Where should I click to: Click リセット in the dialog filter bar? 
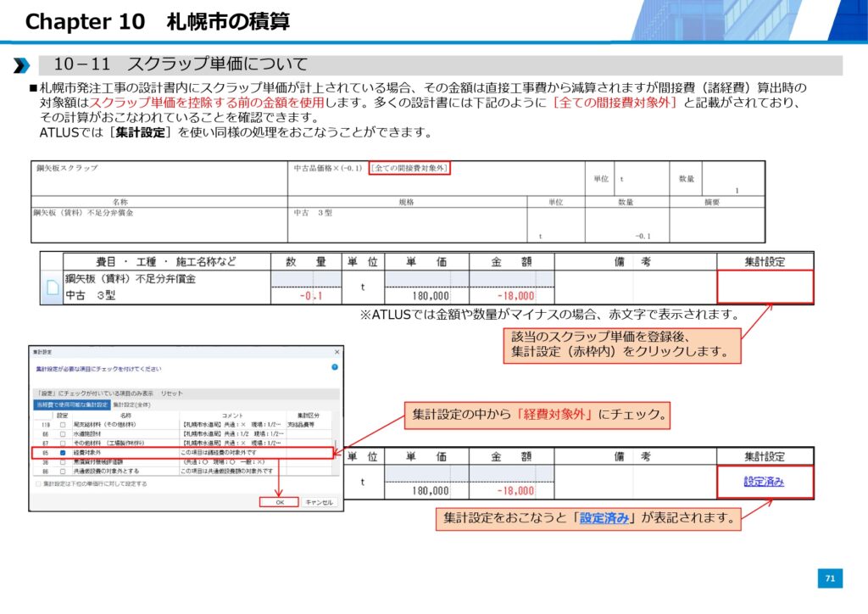point(172,394)
